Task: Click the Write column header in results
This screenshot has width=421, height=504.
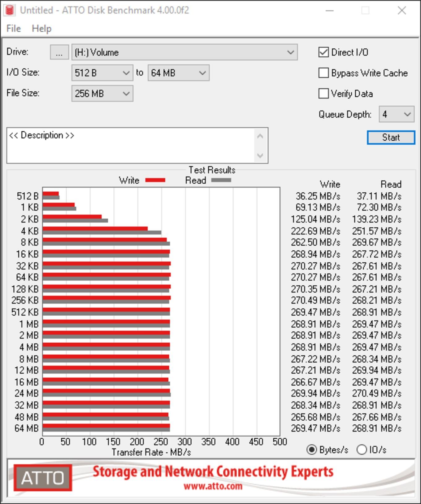Action: coord(330,184)
